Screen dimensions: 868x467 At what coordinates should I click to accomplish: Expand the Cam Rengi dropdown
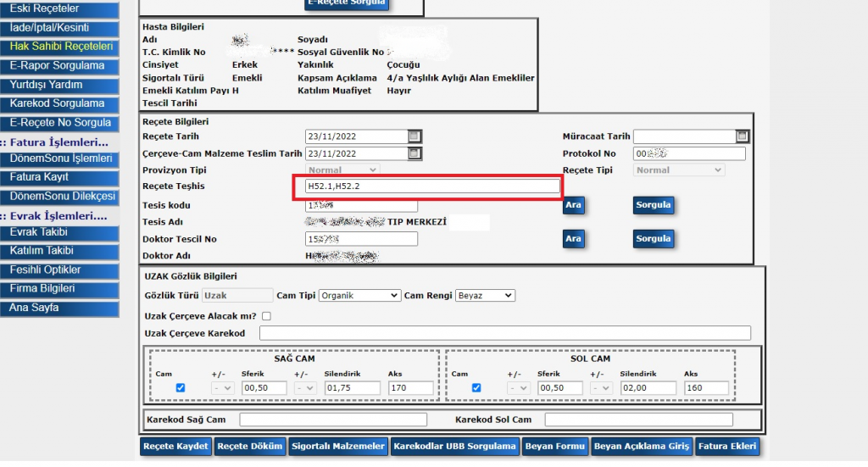[485, 296]
